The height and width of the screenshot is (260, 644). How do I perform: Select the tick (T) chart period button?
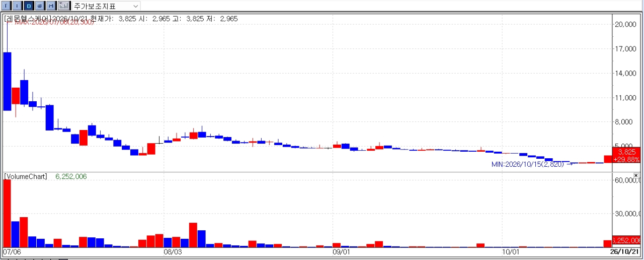click(7, 6)
